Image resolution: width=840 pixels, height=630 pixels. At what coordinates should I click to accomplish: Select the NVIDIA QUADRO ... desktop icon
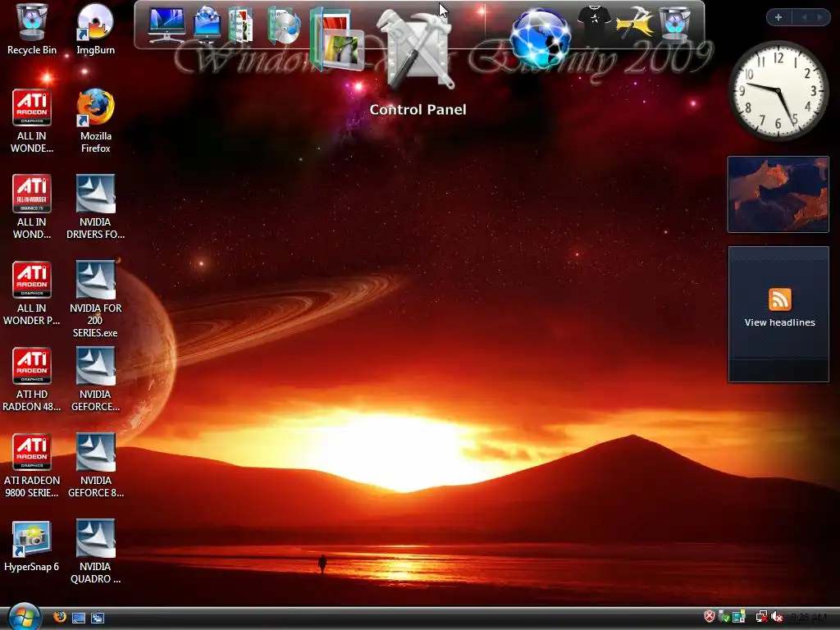click(x=95, y=552)
